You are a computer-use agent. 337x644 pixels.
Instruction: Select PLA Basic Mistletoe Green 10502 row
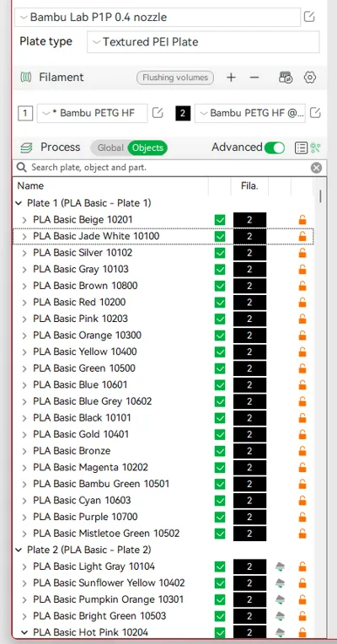(163, 534)
